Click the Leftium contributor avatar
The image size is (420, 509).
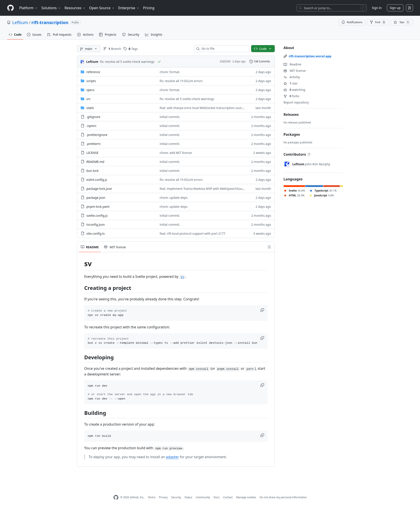pos(287,164)
